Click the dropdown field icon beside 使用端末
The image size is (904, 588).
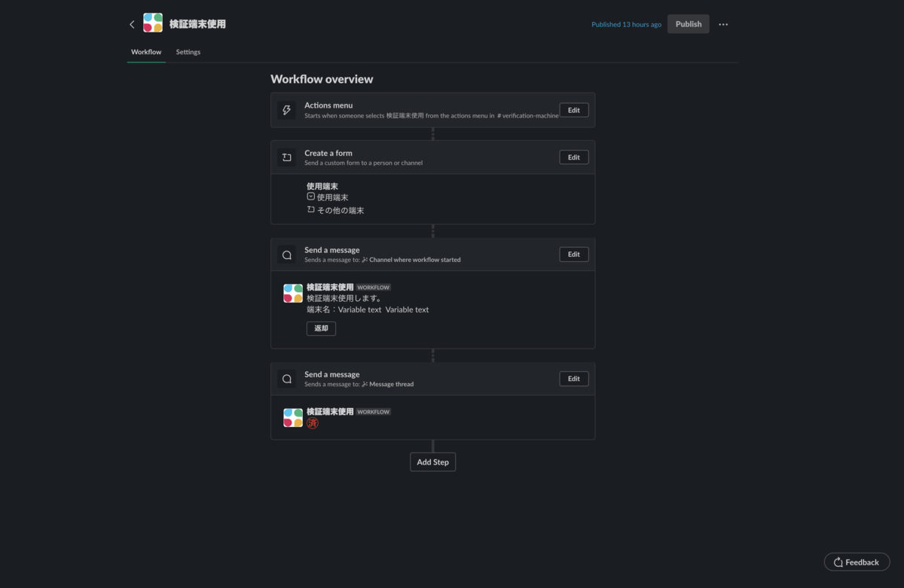(310, 197)
